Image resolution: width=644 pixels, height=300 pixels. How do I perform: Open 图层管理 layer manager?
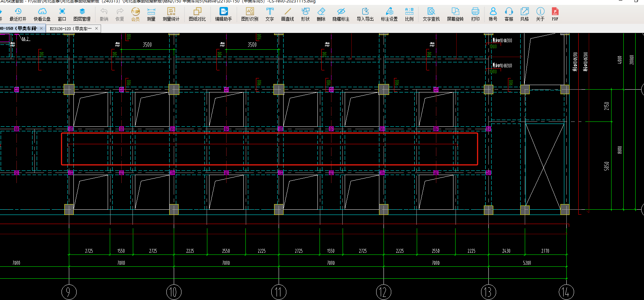point(82,14)
